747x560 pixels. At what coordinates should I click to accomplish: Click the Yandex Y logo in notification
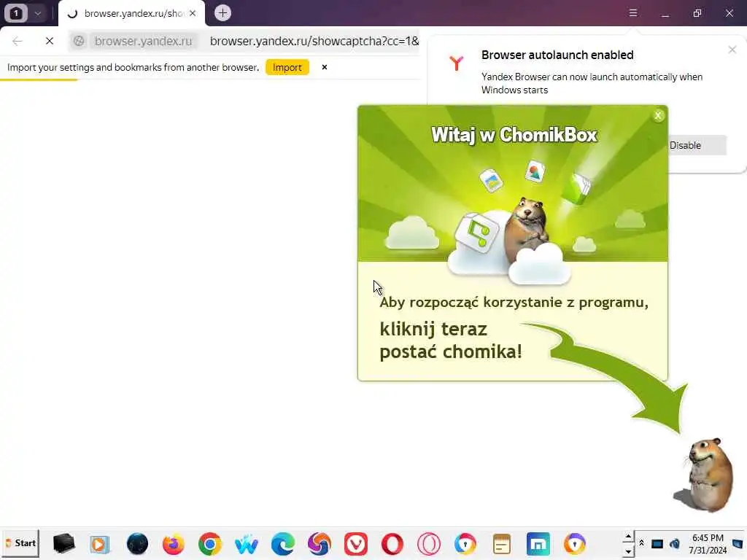(457, 63)
